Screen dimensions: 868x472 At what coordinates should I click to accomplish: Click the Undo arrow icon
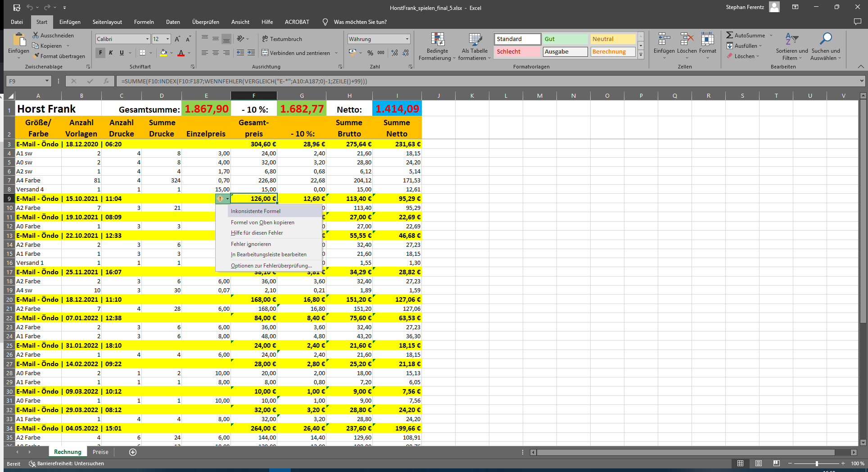[x=30, y=8]
